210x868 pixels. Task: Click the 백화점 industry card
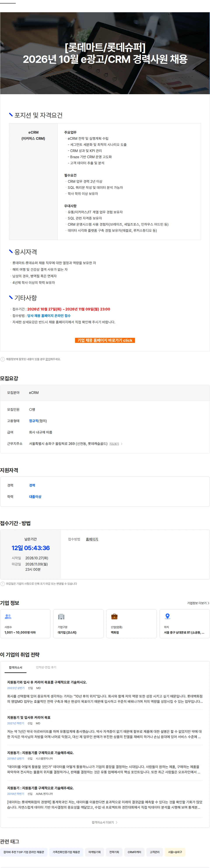click(131, 624)
